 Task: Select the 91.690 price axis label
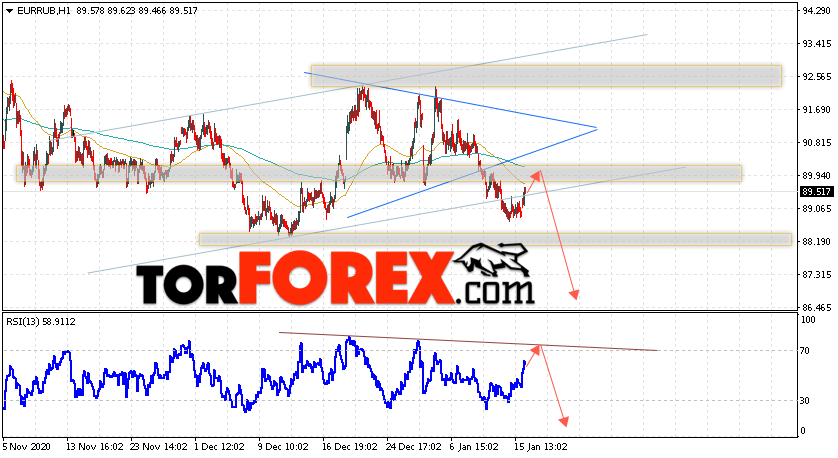tap(817, 110)
